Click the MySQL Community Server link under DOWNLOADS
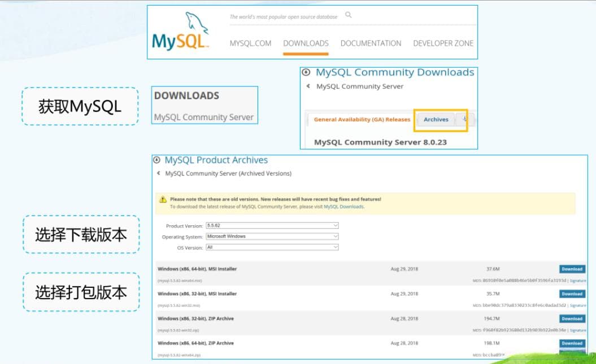The height and width of the screenshot is (364, 596). coord(204,117)
